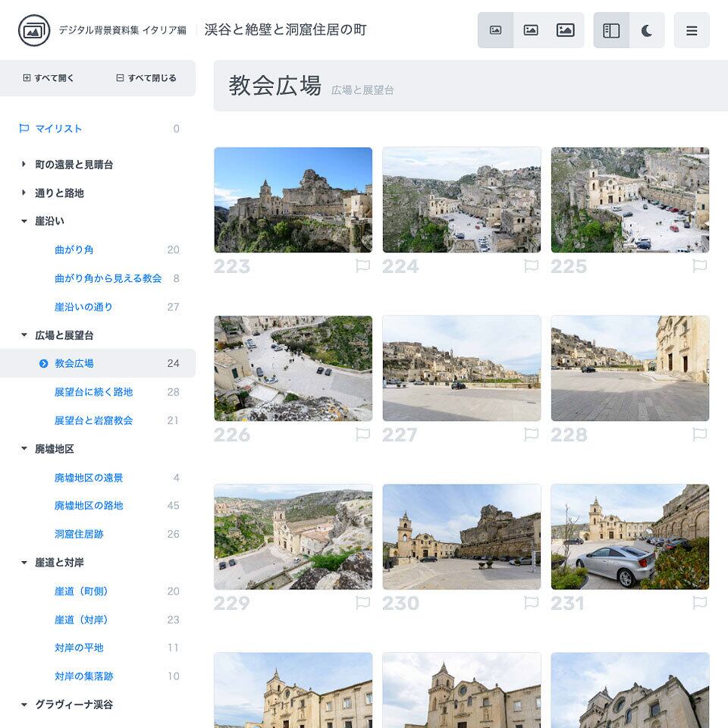Switch to small thumbnail size view

point(495,30)
